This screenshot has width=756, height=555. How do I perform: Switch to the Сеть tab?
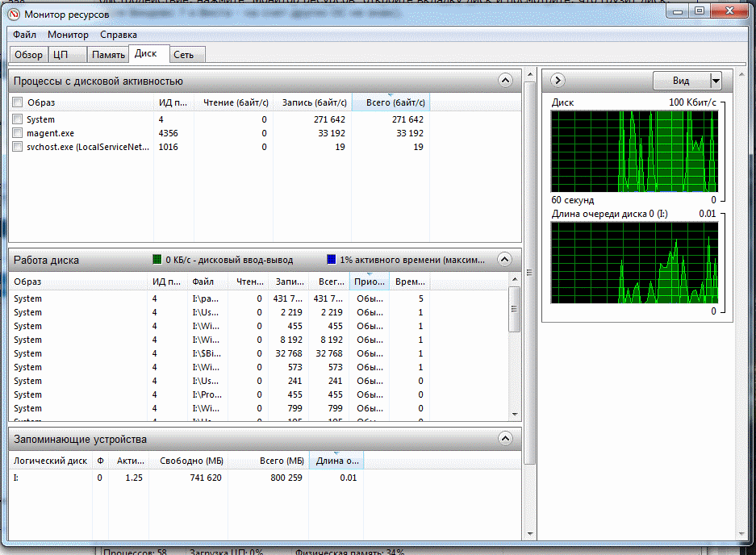(x=187, y=55)
